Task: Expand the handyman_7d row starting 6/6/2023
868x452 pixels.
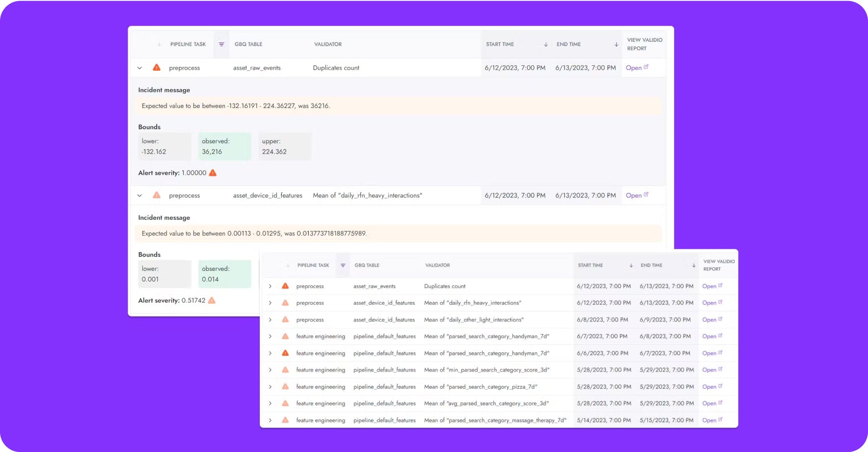Action: pyautogui.click(x=270, y=353)
